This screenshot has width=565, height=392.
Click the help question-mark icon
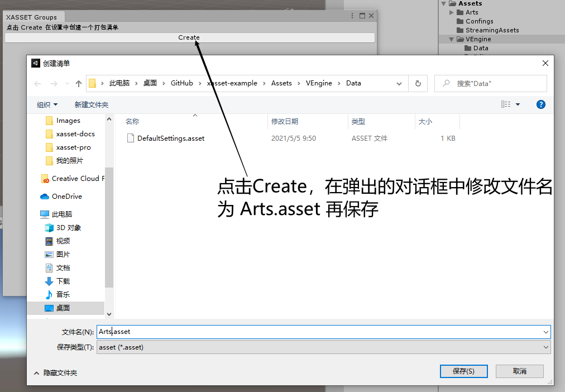click(x=540, y=104)
